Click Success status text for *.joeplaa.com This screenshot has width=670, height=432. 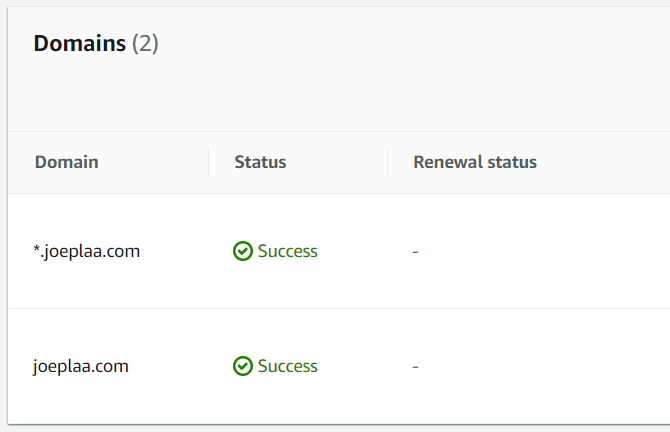pos(288,251)
